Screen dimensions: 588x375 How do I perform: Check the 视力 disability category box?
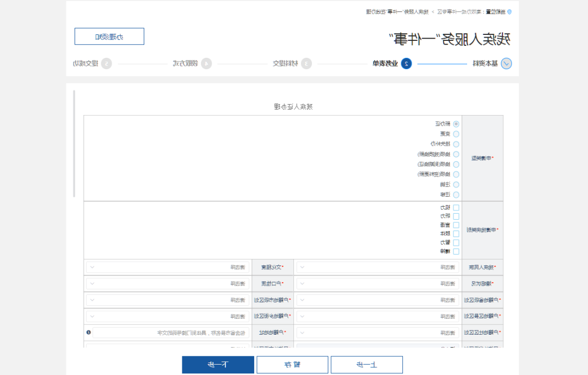pyautogui.click(x=456, y=208)
